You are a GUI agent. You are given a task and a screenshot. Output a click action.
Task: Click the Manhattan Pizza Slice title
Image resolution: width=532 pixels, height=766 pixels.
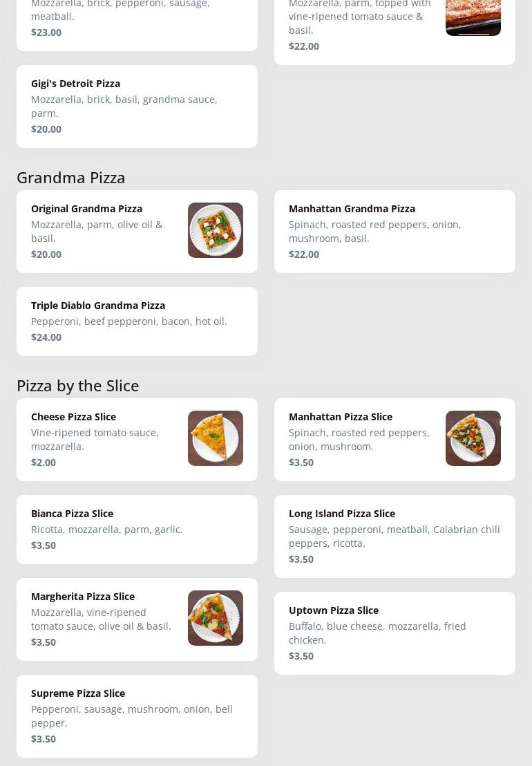coord(341,417)
